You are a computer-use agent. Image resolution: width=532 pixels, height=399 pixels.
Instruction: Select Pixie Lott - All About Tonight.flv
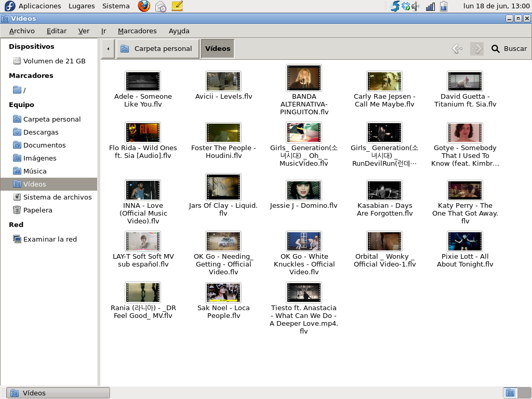(465, 241)
